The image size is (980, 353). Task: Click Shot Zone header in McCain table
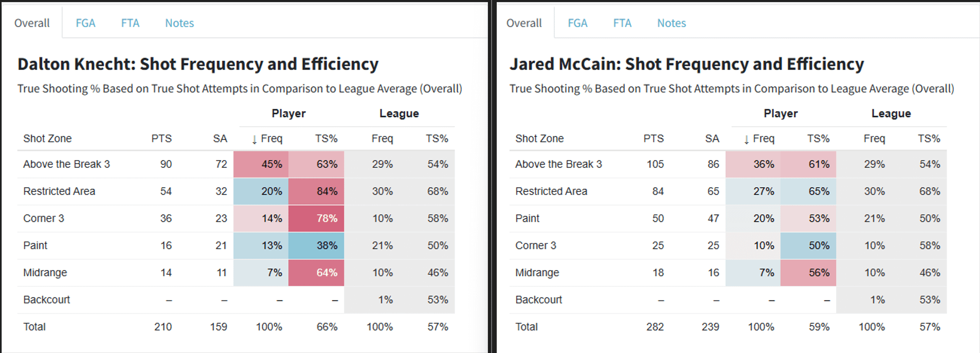coord(539,138)
